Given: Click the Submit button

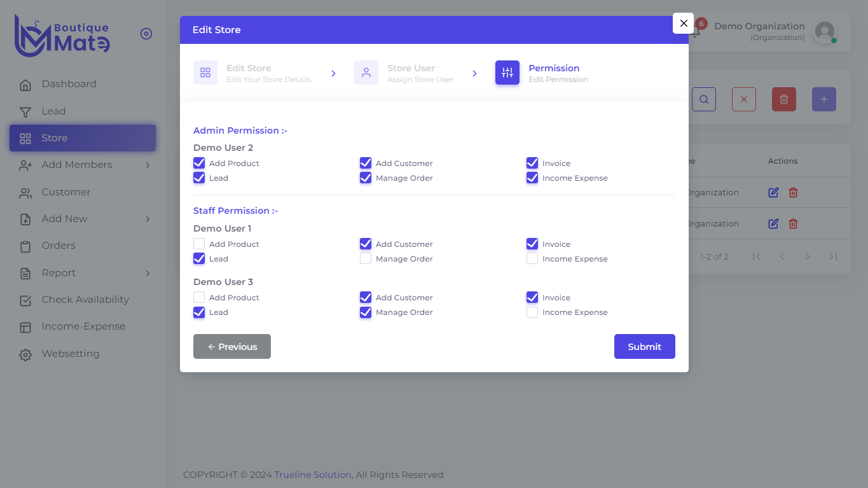Looking at the screenshot, I should (645, 346).
